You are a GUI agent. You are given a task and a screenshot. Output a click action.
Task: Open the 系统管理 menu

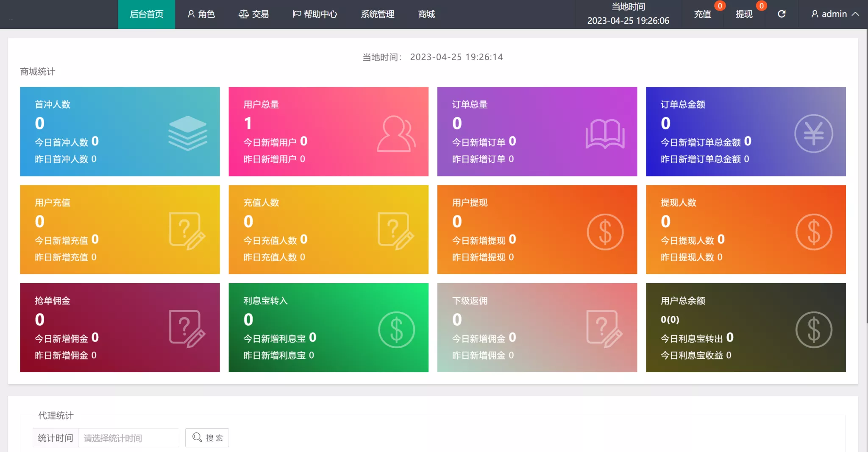click(x=377, y=14)
